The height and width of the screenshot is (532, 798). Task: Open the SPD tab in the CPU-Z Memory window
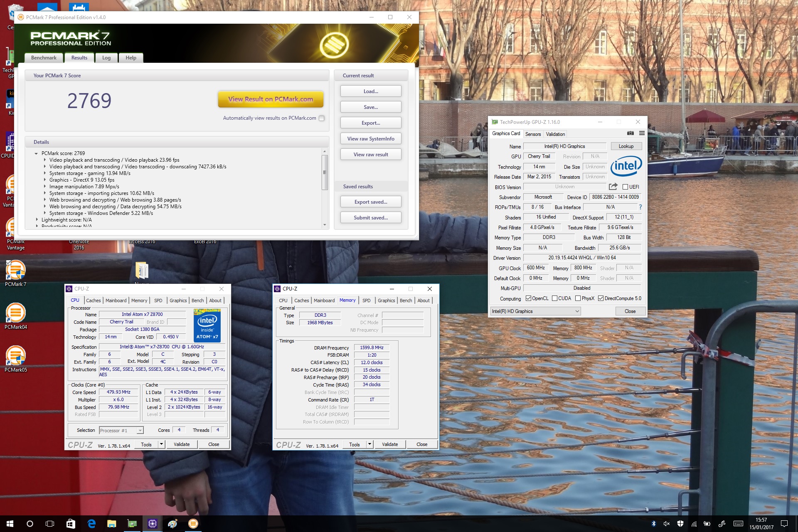[366, 300]
